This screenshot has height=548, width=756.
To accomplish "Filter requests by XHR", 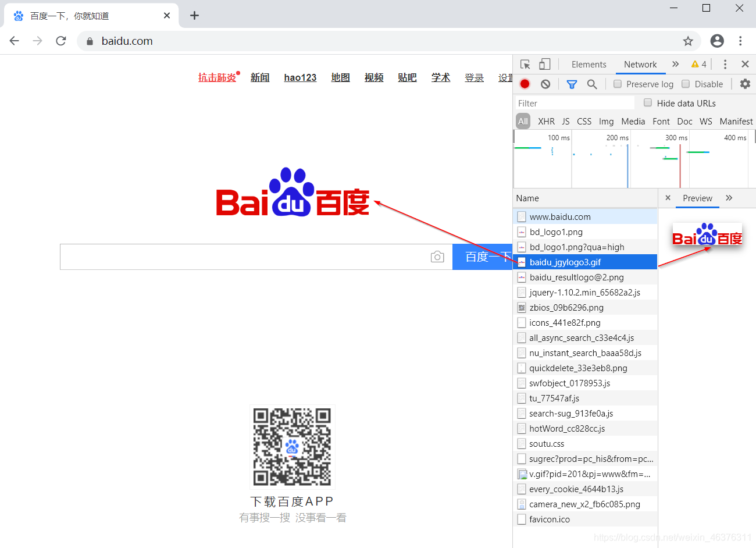I will 546,122.
